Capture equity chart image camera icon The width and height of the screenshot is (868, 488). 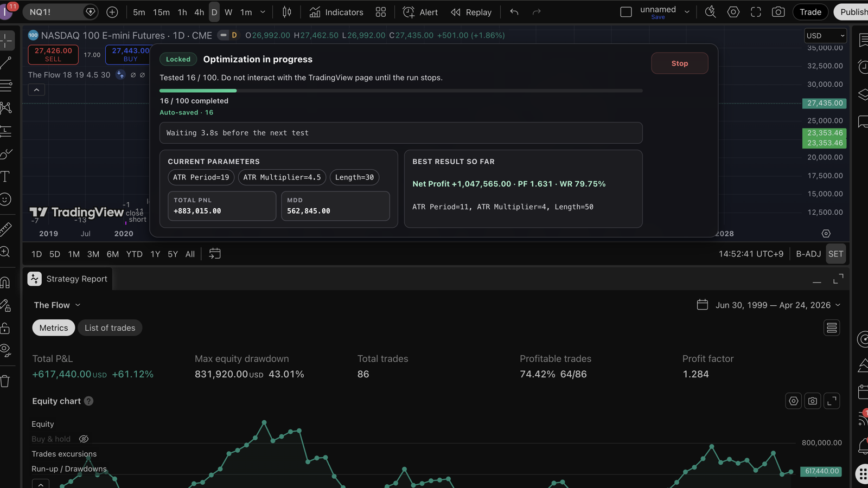coord(813,401)
